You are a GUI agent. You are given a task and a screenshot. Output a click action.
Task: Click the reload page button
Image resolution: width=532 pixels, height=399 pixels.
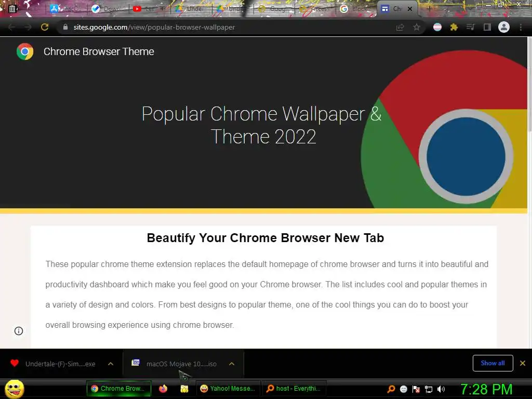click(x=45, y=27)
